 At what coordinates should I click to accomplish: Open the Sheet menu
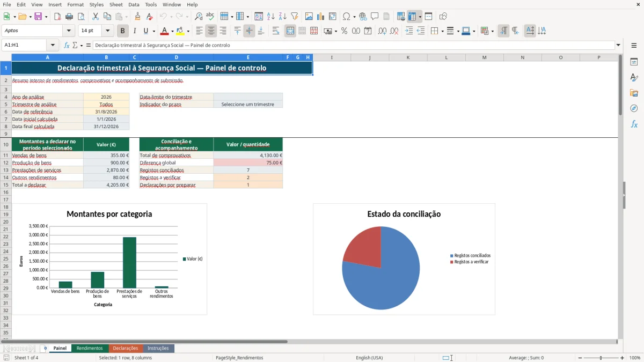[x=116, y=4]
